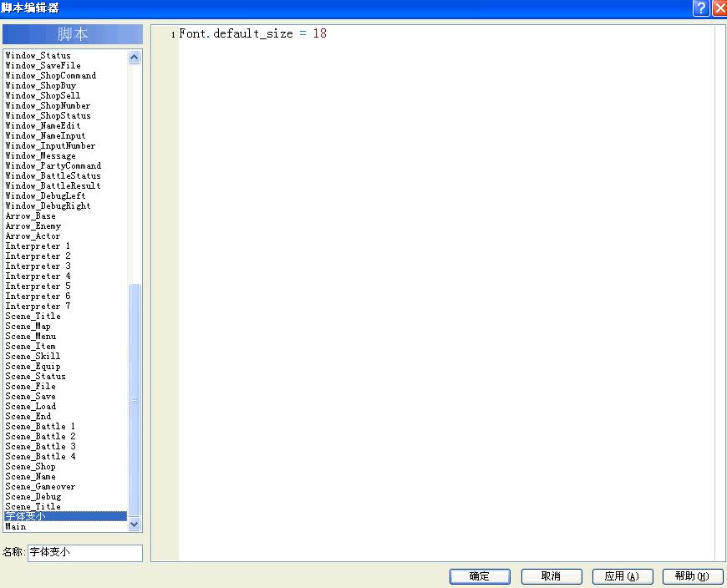The width and height of the screenshot is (727, 588).
Task: Select the Scene_Debug script
Action: point(65,497)
